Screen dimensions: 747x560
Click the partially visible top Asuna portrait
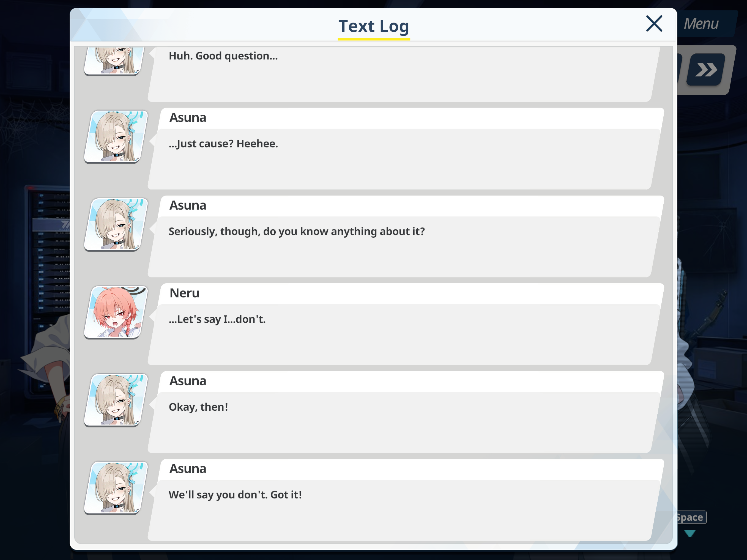[x=115, y=61]
